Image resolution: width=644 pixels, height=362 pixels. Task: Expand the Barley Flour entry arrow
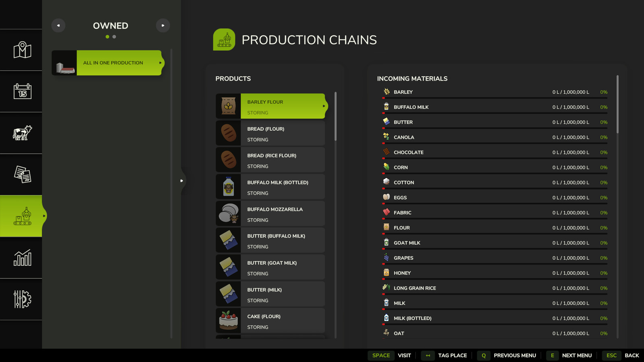click(x=324, y=106)
